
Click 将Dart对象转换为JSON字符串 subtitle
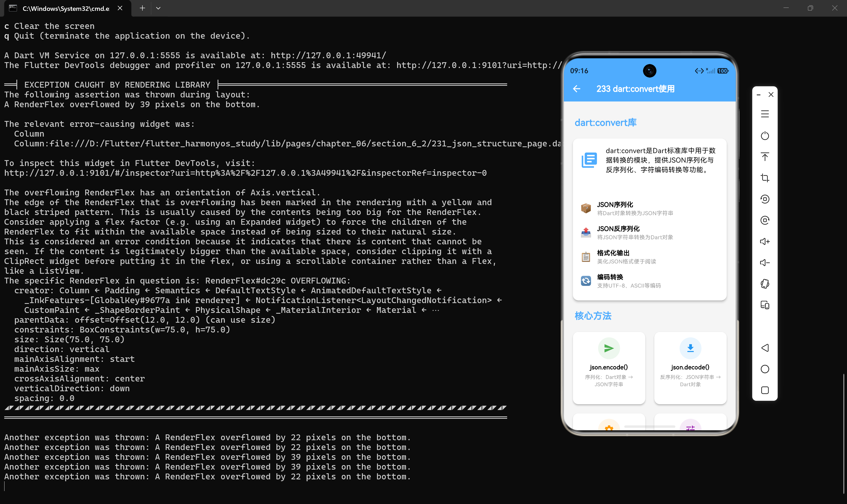pyautogui.click(x=635, y=213)
